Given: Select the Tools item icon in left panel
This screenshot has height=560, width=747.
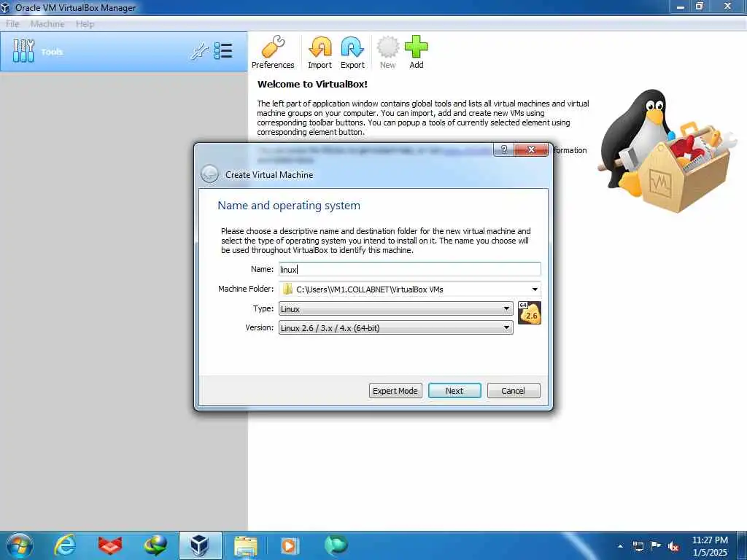Looking at the screenshot, I should point(24,51).
